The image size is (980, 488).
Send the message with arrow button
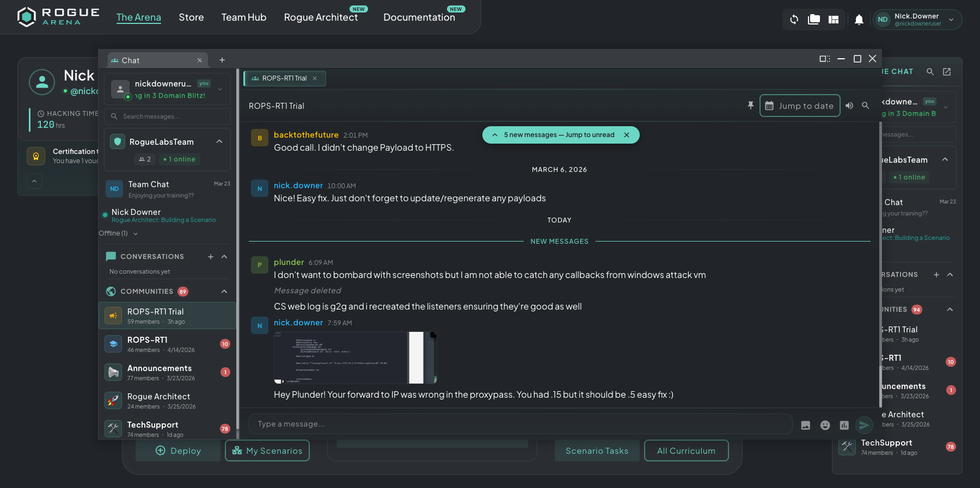click(864, 425)
